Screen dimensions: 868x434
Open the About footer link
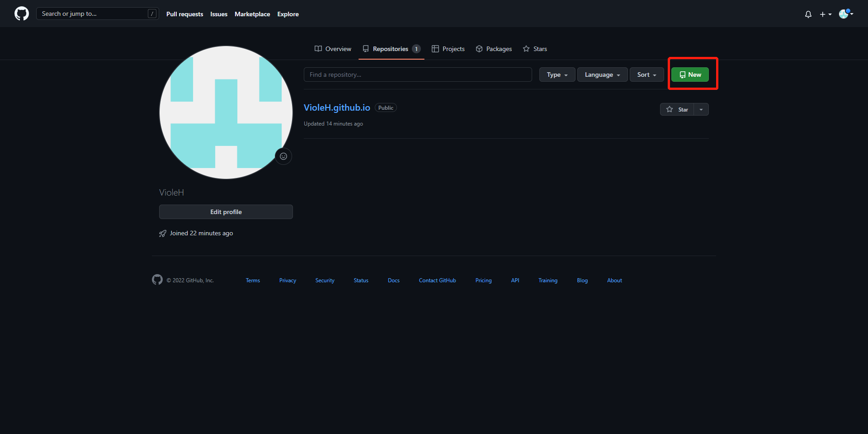click(614, 280)
